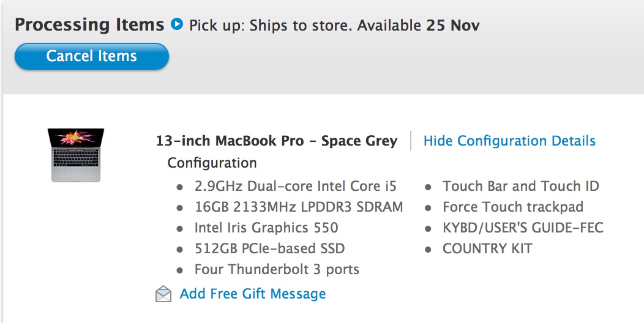Click the 25 Nov availability date
644x323 pixels.
[x=452, y=26]
